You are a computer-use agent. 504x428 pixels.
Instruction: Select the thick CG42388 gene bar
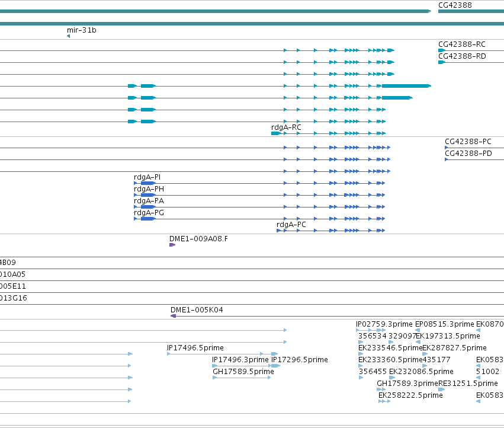(x=471, y=12)
